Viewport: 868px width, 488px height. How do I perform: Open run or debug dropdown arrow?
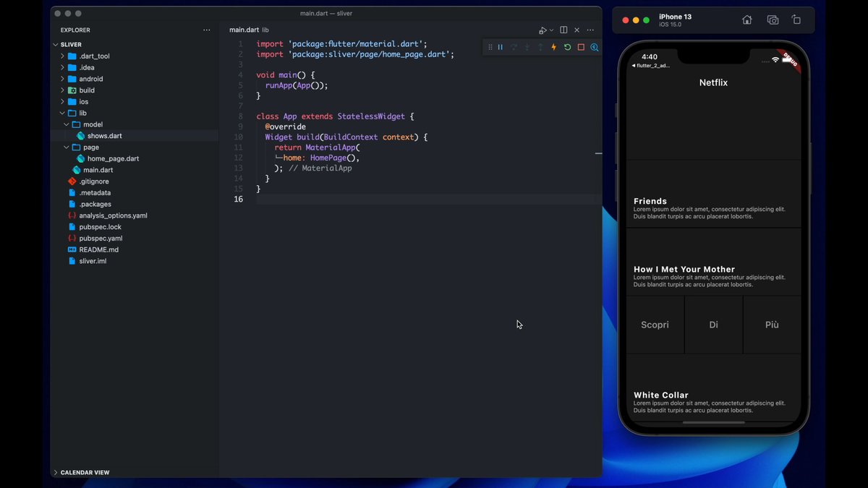coord(551,30)
